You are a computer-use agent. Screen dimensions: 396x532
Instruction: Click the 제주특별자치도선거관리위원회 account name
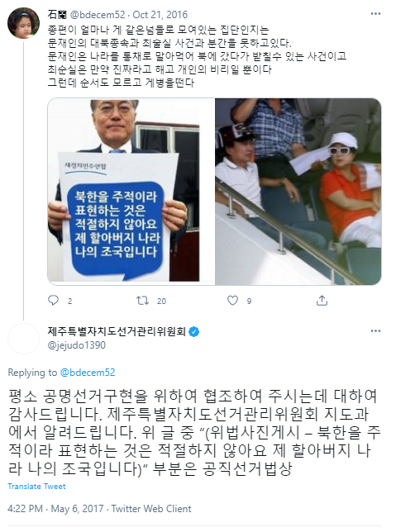pyautogui.click(x=117, y=331)
